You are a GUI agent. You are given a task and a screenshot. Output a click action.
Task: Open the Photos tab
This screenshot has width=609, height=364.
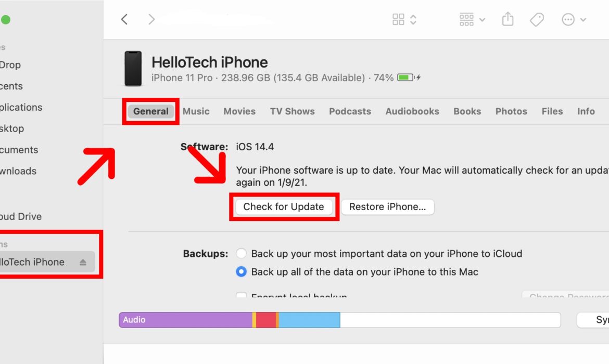(511, 111)
